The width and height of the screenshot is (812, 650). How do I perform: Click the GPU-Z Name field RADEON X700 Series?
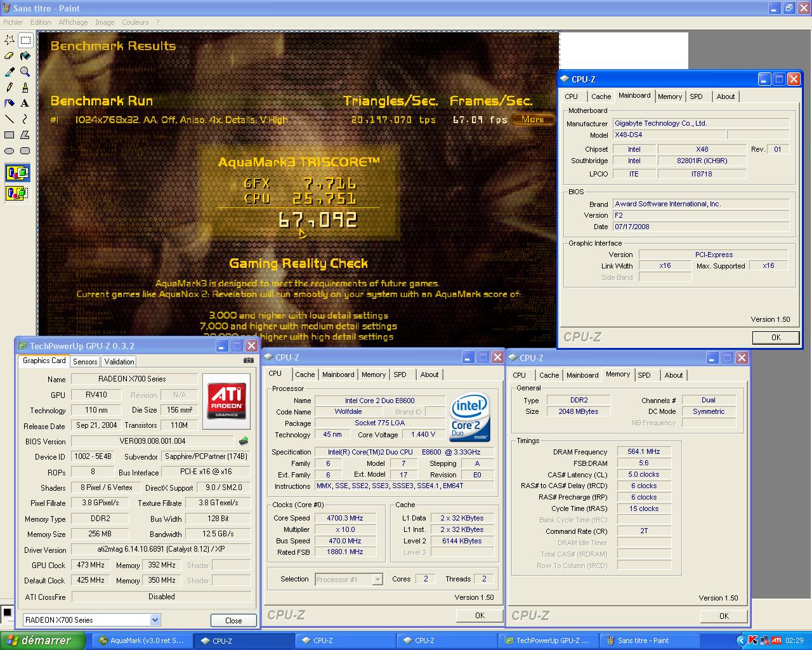134,379
